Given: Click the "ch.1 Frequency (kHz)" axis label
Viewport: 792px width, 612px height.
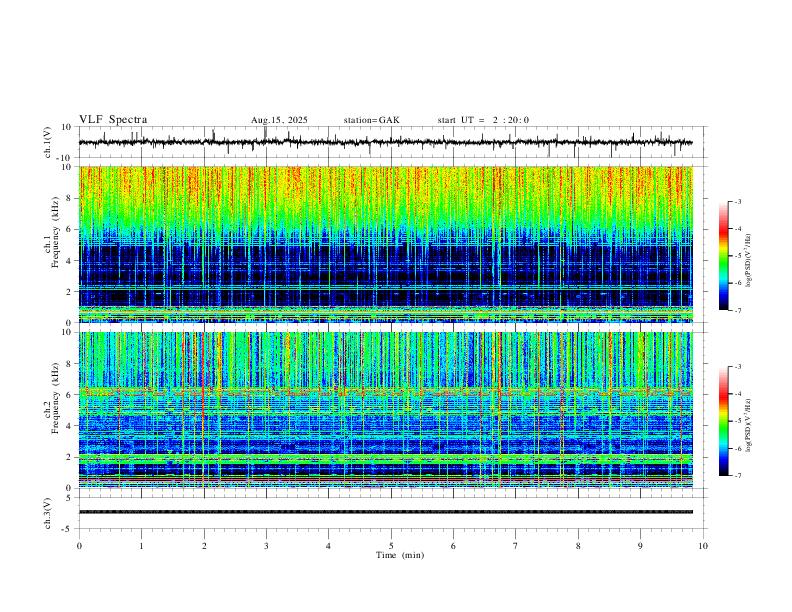Looking at the screenshot, I should 52,230.
